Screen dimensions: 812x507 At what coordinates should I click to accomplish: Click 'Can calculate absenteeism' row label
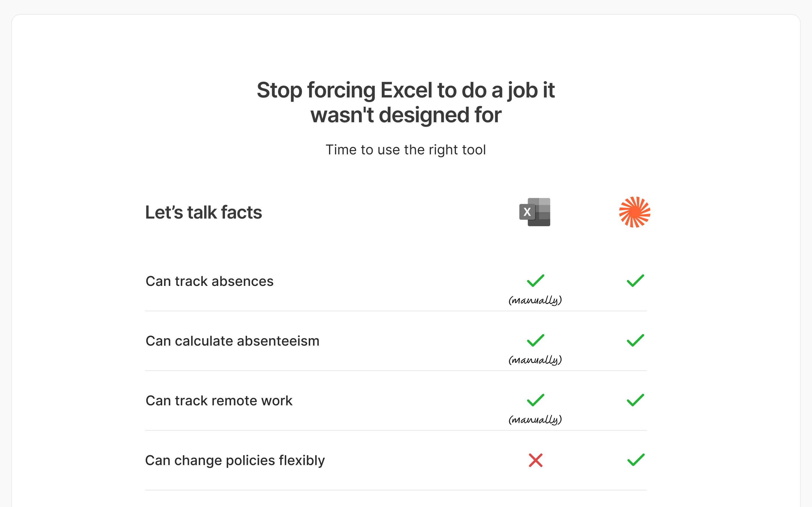[x=233, y=341]
